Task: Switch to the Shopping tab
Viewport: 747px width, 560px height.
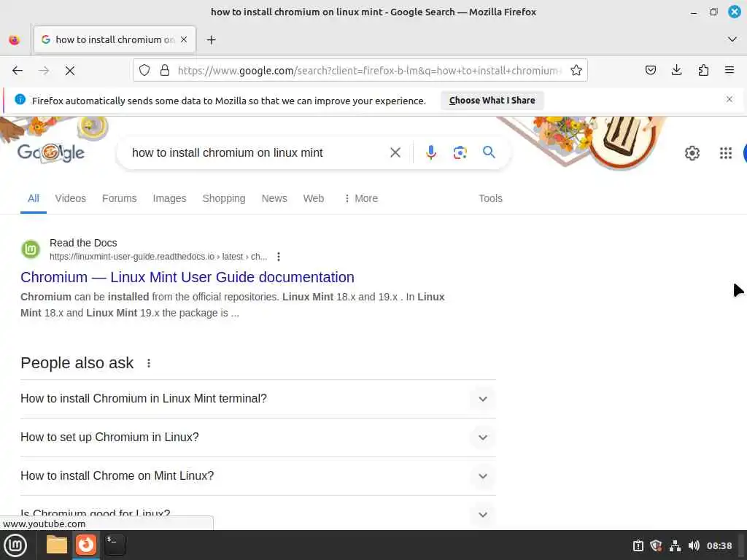Action: [224, 198]
